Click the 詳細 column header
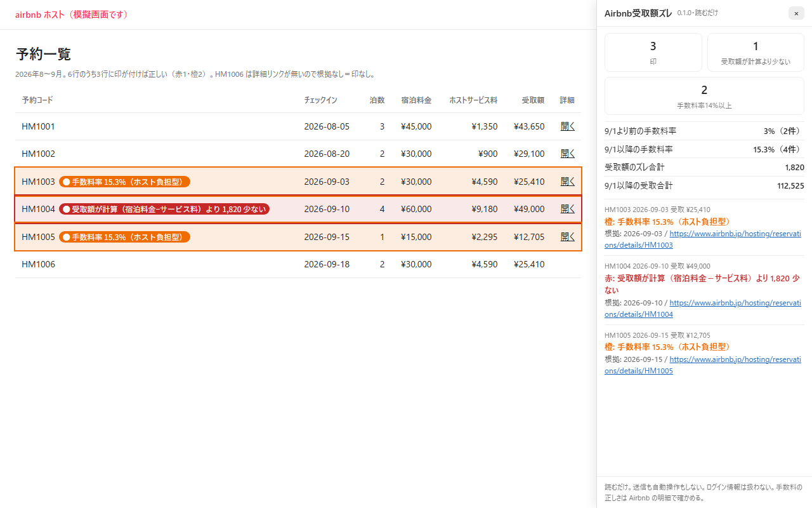The image size is (812, 508). coord(567,100)
